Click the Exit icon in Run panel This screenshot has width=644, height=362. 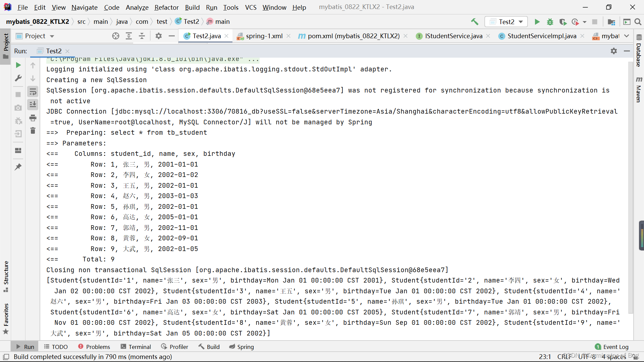coord(18,134)
